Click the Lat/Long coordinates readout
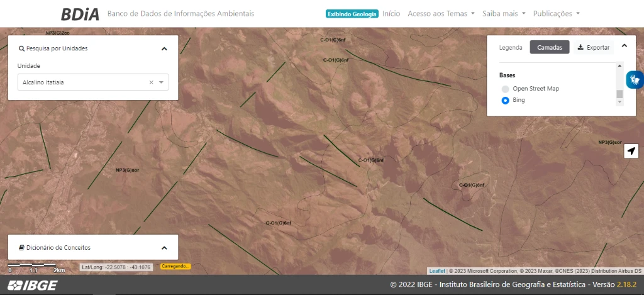The image size is (644, 295). coord(116,267)
